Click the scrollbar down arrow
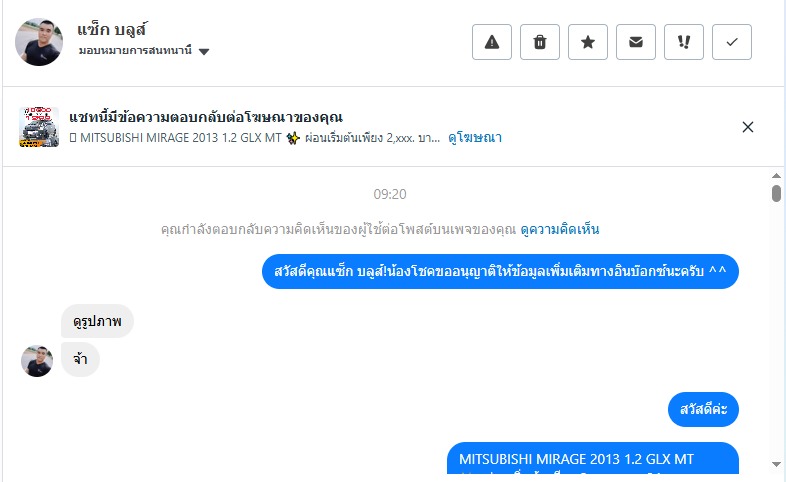Viewport: 786px width, 482px height. point(776,463)
